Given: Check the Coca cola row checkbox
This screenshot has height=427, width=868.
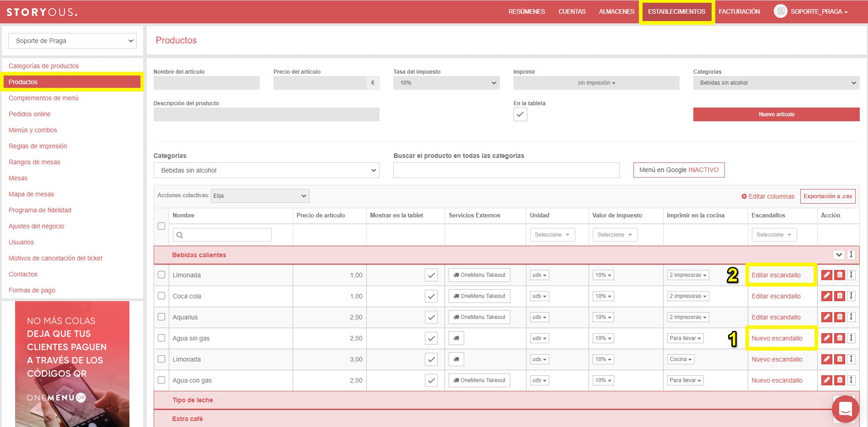Looking at the screenshot, I should 161,296.
